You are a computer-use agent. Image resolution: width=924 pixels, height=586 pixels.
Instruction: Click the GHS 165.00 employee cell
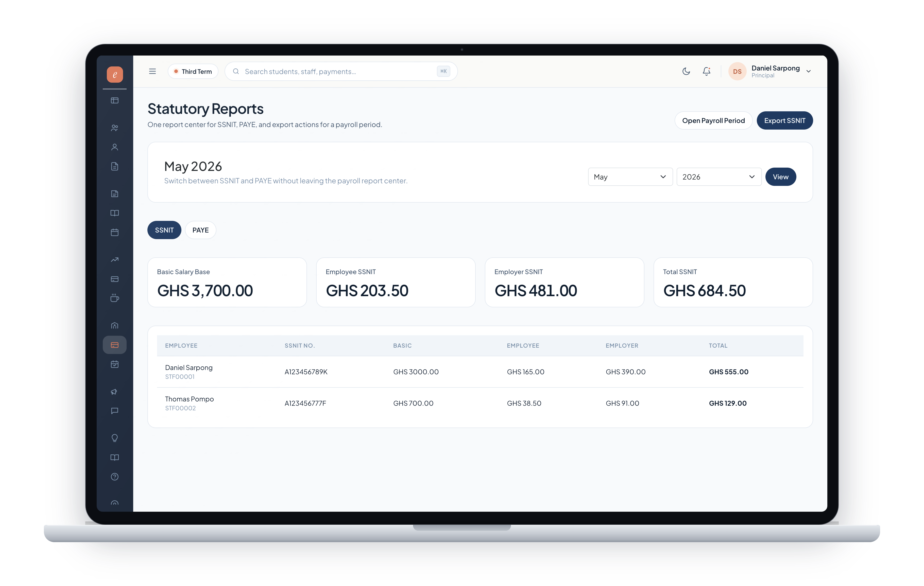[526, 372]
